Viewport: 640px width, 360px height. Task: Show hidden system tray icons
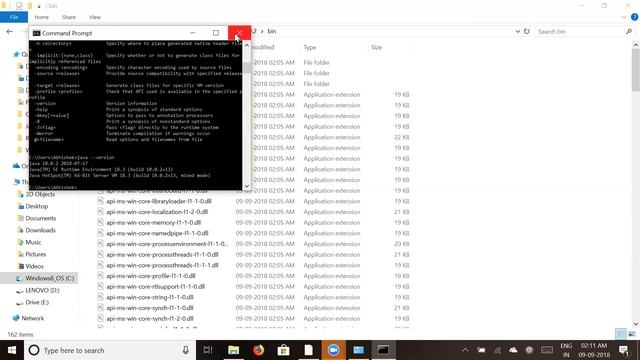465,350
